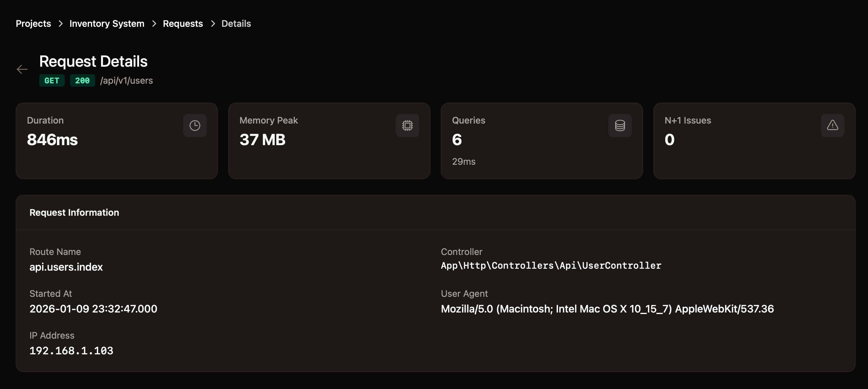Click the UserController class path

pos(551,266)
